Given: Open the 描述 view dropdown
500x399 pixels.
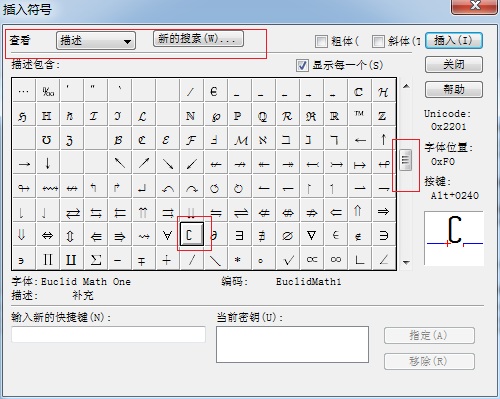Looking at the screenshot, I should click(x=96, y=41).
